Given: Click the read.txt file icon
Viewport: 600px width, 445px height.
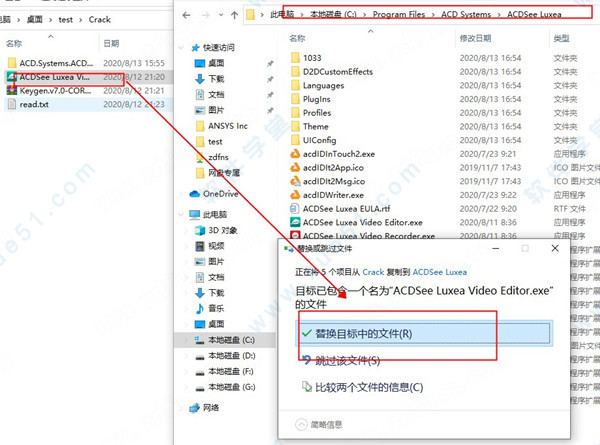Looking at the screenshot, I should click(x=12, y=104).
